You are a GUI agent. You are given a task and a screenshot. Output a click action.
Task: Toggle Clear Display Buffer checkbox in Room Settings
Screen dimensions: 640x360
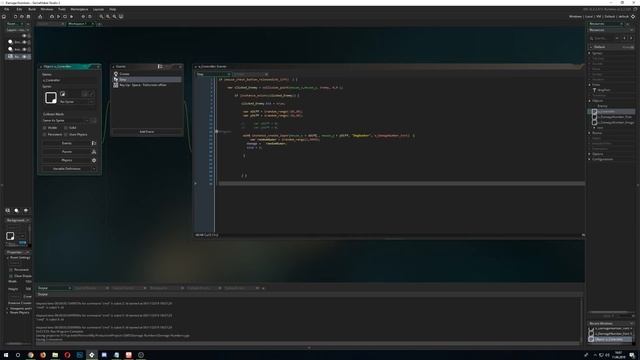click(x=11, y=276)
